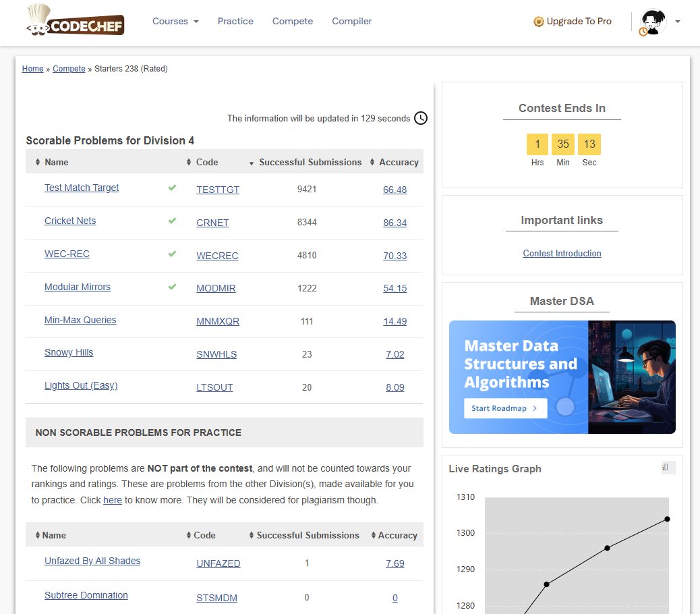Click the 7.02 accuracy link
Image resolution: width=700 pixels, height=614 pixels.
click(395, 354)
